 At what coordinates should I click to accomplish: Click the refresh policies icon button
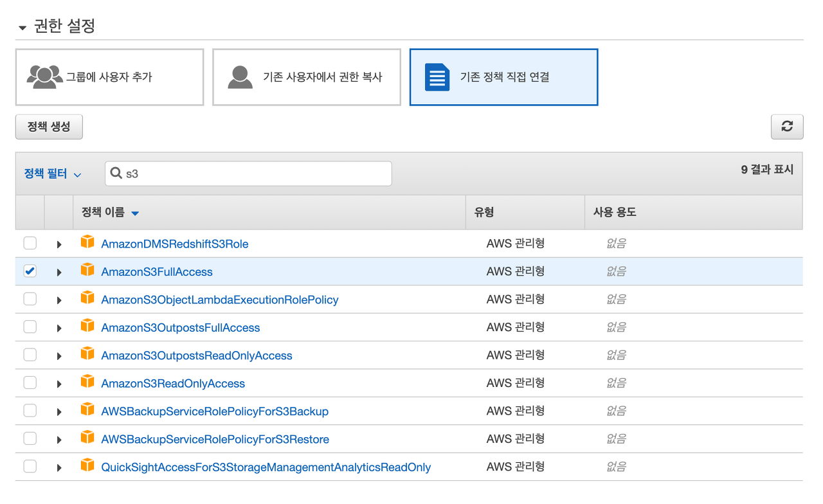(x=787, y=127)
